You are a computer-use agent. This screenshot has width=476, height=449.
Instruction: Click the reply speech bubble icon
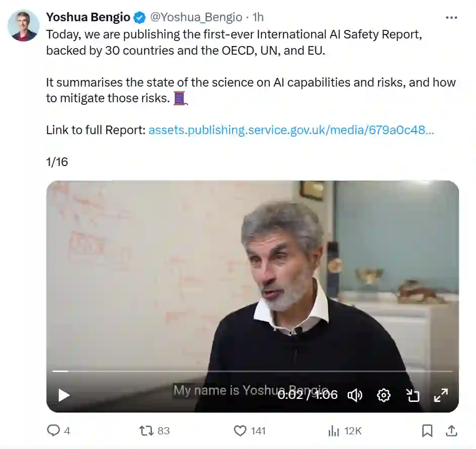pyautogui.click(x=54, y=431)
